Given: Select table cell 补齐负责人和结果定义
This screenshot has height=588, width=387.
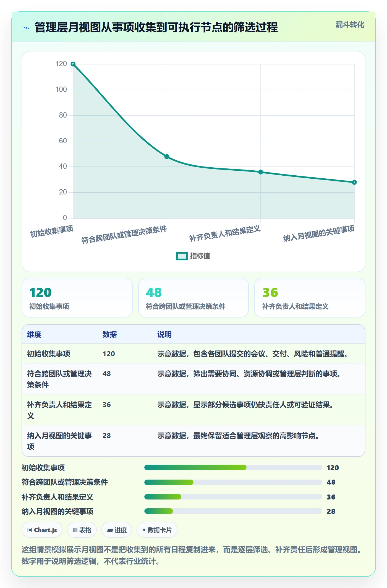Looking at the screenshot, I should [x=59, y=410].
